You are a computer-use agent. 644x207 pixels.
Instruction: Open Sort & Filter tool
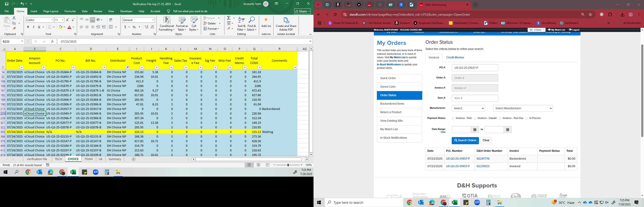click(x=241, y=24)
